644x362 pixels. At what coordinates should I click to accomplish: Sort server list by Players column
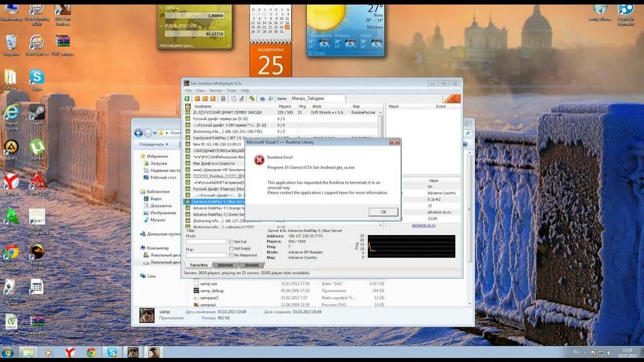[285, 107]
